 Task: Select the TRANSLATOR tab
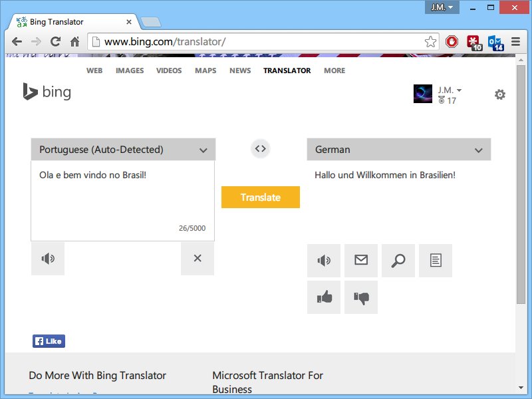[287, 70]
